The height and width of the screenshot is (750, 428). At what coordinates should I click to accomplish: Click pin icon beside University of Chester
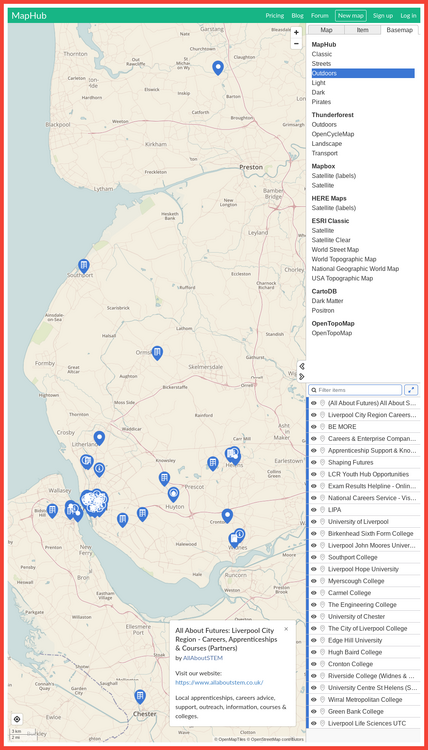(x=322, y=617)
